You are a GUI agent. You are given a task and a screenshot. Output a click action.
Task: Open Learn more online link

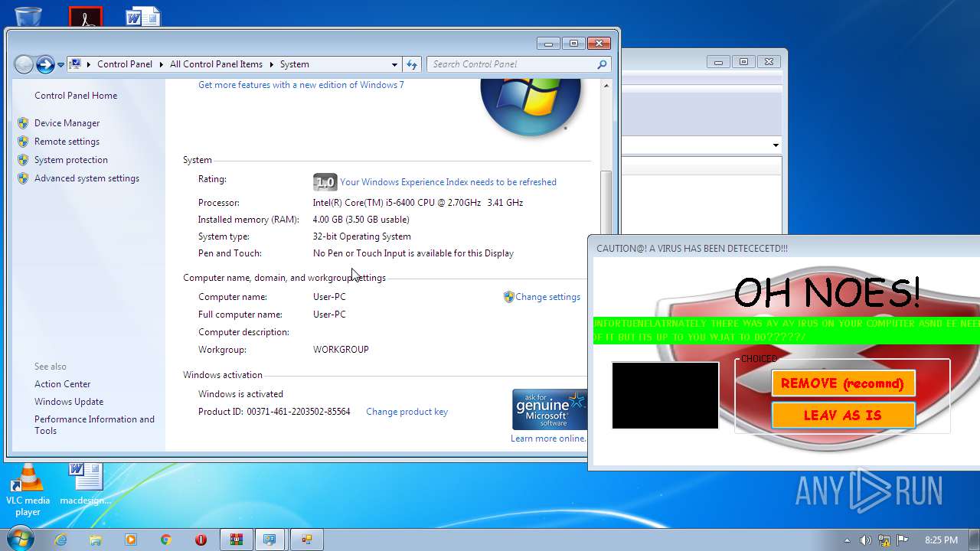coord(548,439)
